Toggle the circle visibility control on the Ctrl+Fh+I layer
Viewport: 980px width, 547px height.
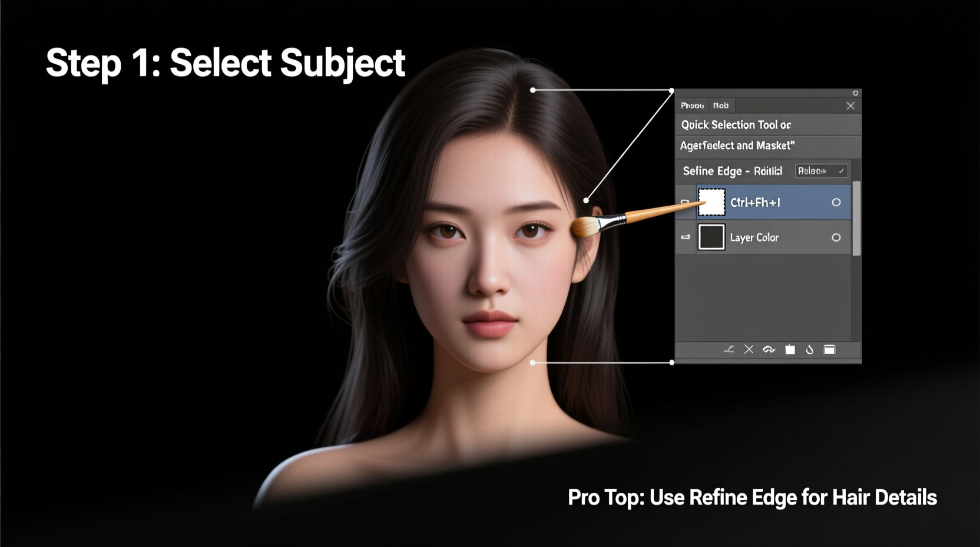836,202
